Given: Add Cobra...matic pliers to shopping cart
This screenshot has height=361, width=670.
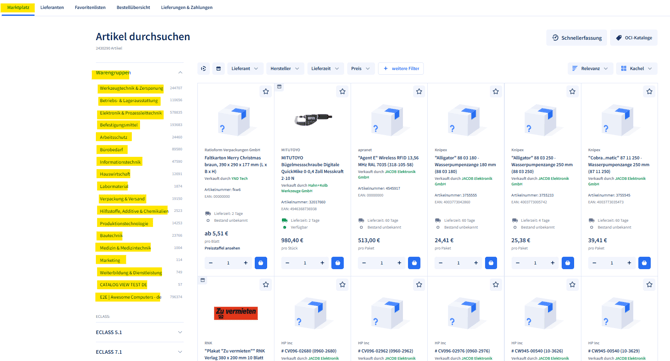Looking at the screenshot, I should pyautogui.click(x=644, y=263).
